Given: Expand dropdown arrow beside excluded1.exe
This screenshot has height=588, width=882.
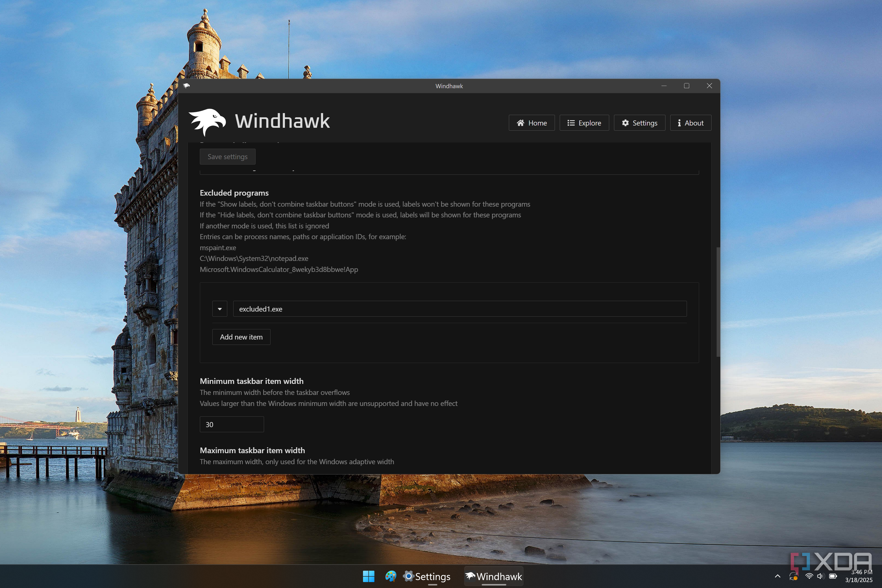Looking at the screenshot, I should tap(220, 309).
